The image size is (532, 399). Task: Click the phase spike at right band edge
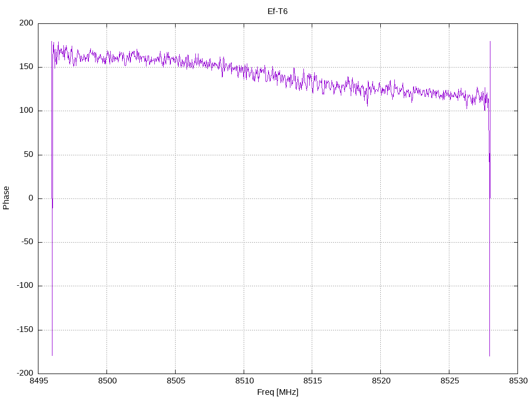(x=489, y=198)
